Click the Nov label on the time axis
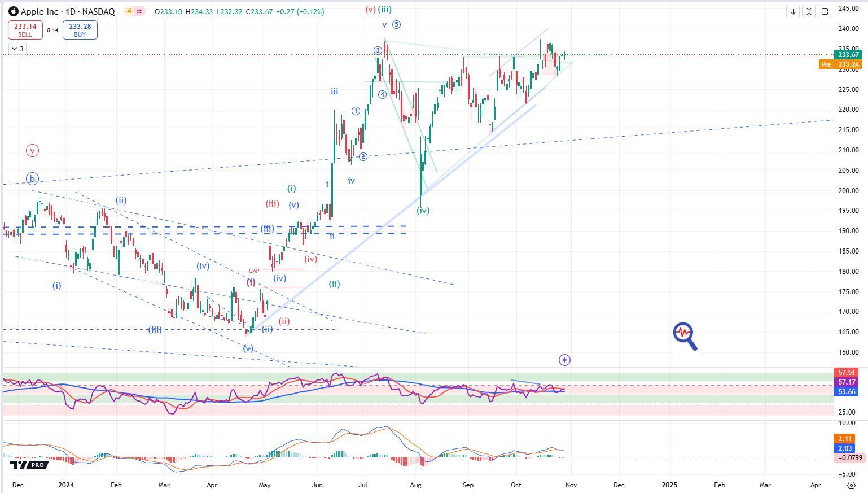Viewport: 868px width, 493px height. pyautogui.click(x=571, y=485)
